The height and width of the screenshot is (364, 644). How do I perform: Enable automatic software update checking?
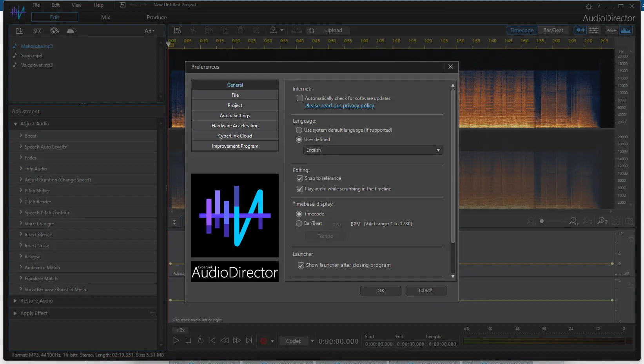[300, 98]
